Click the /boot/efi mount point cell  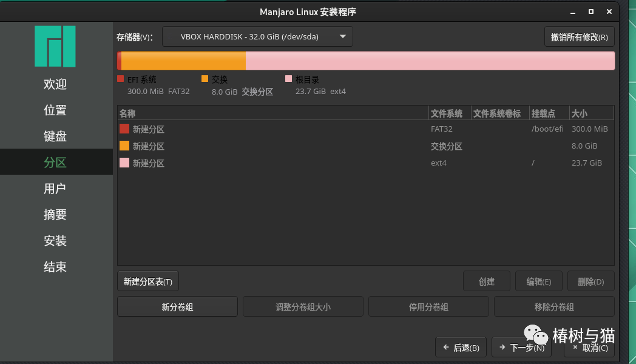click(547, 129)
